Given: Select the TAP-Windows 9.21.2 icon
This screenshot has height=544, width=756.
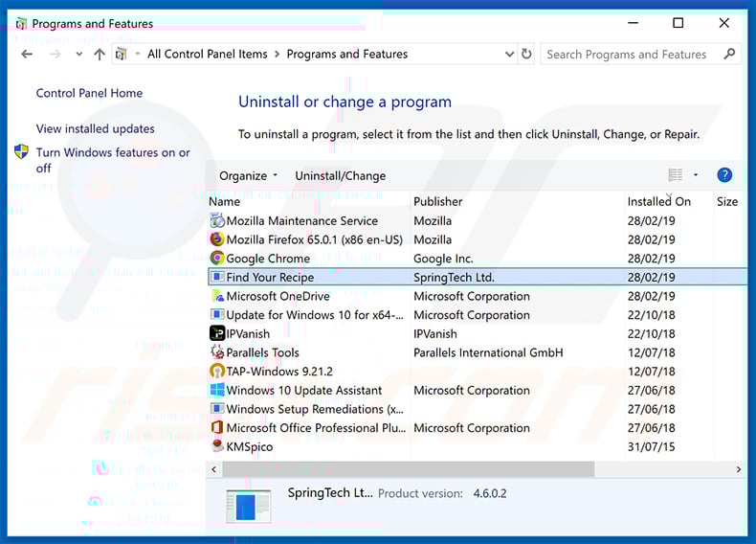Looking at the screenshot, I should pos(217,372).
